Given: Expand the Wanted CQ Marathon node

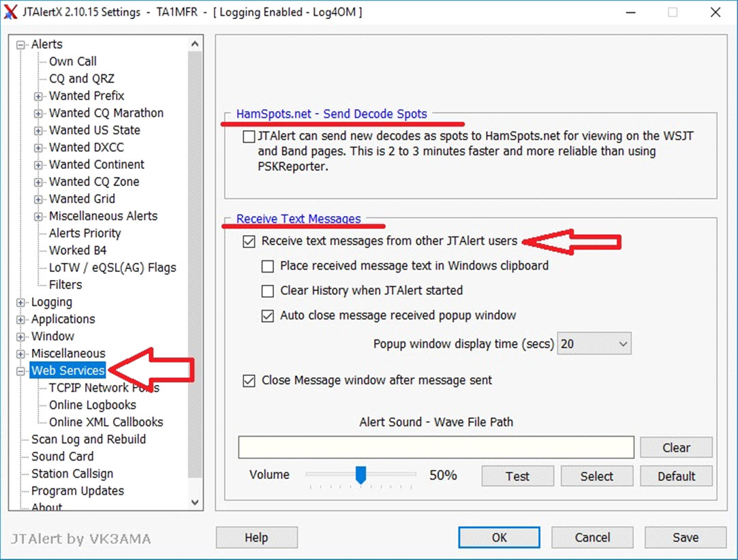Looking at the screenshot, I should click(38, 114).
